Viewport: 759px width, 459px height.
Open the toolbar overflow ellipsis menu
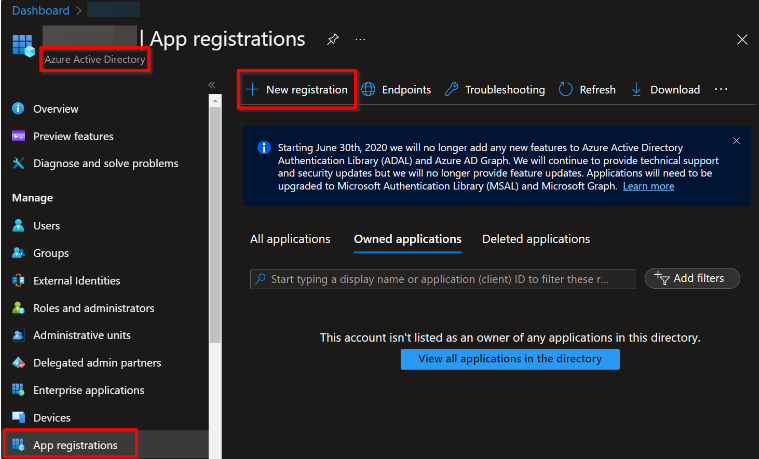pos(721,89)
